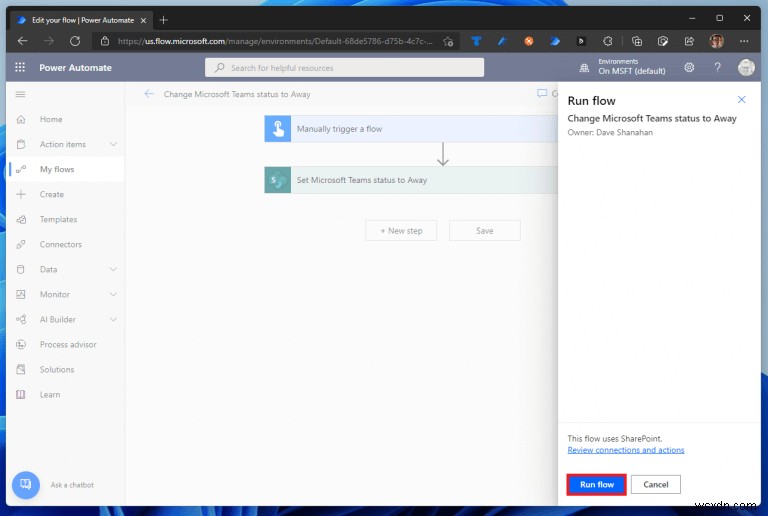Screen dimensions: 768x516
Task: Open a new browser tab
Action: pyautogui.click(x=164, y=20)
